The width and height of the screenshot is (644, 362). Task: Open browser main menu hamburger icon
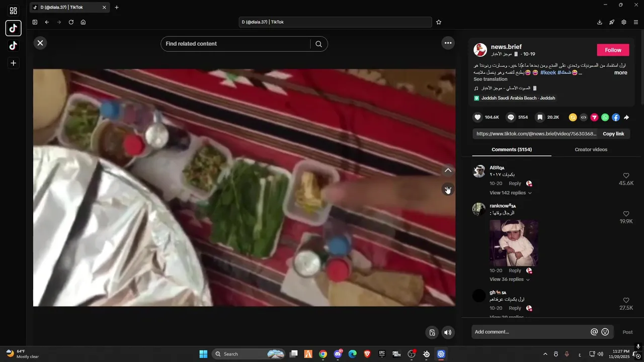click(x=636, y=22)
